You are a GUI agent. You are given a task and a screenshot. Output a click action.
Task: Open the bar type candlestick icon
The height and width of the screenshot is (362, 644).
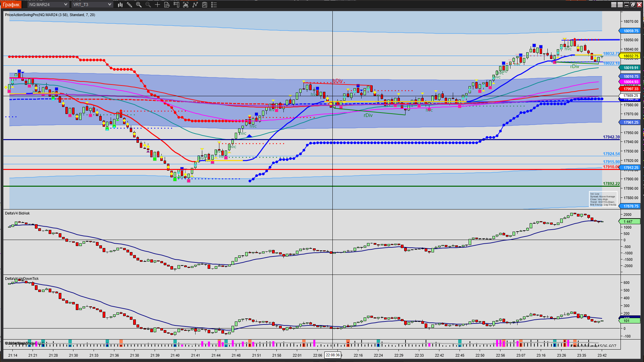tap(120, 5)
